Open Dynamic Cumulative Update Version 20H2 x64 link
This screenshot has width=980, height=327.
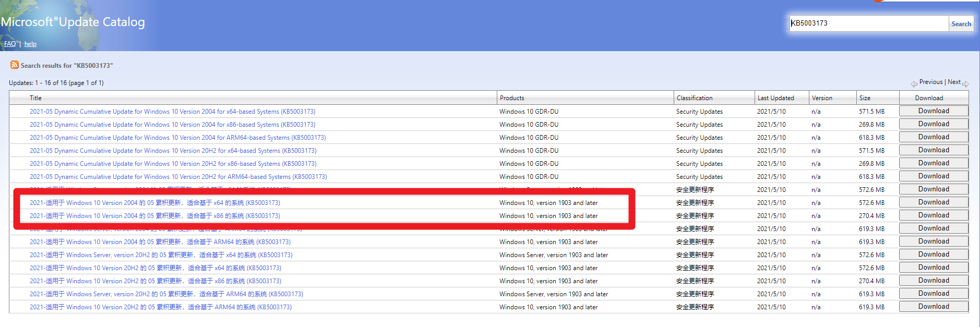(173, 151)
